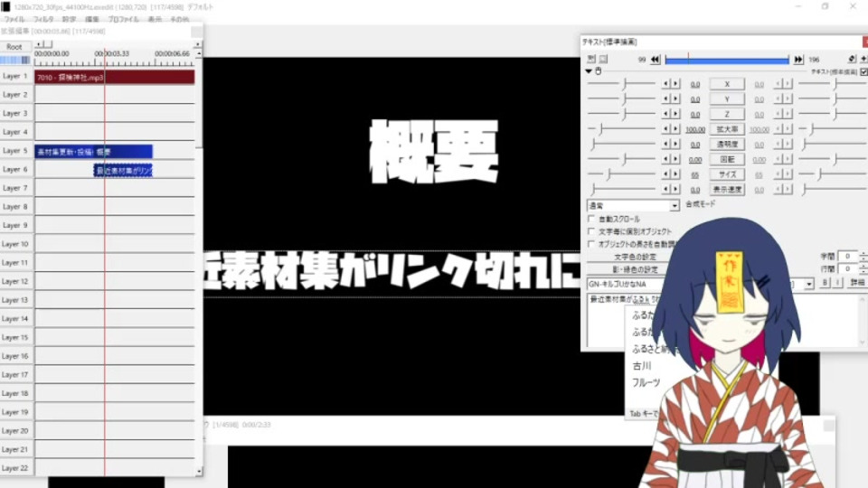
Task: Decrease 透明度 value with left arrow
Action: (666, 144)
